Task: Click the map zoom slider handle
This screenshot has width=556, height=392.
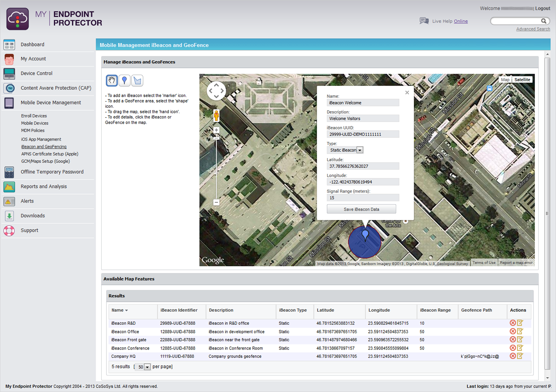Action: pos(216,138)
